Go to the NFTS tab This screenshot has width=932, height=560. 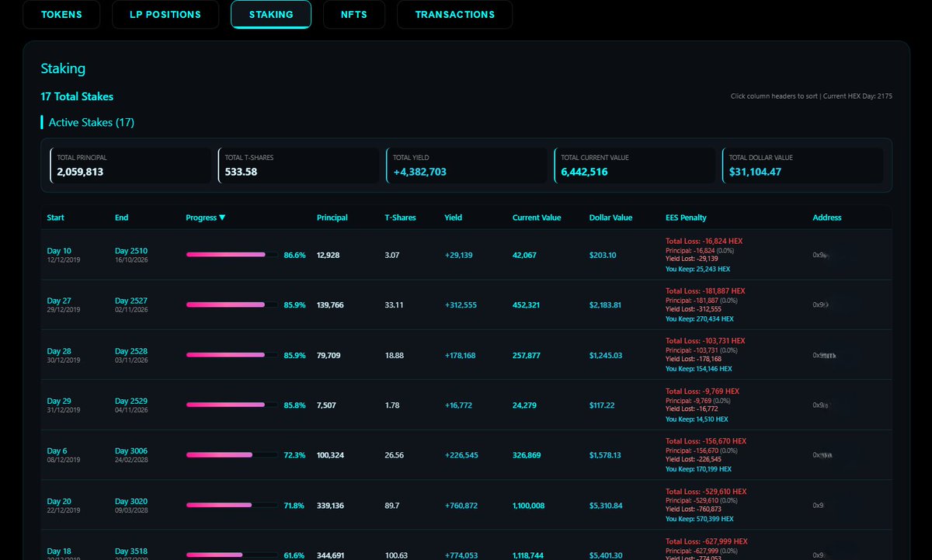click(x=354, y=15)
